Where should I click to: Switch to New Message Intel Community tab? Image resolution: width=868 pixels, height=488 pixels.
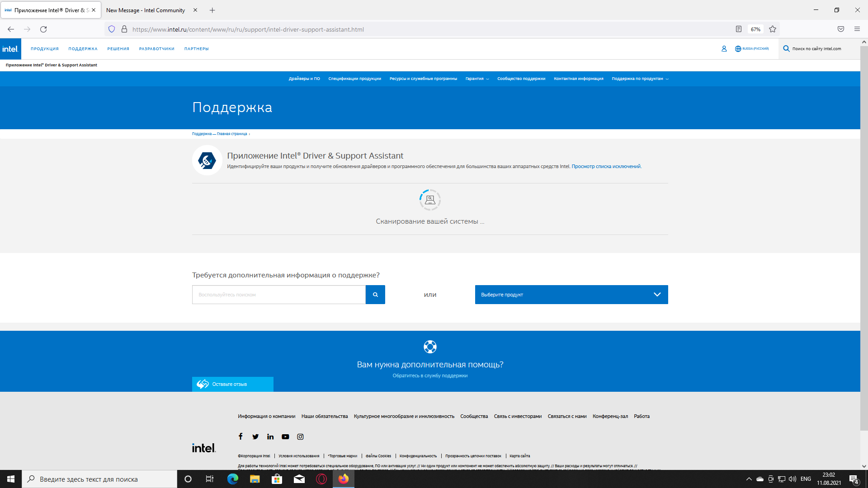(x=146, y=10)
